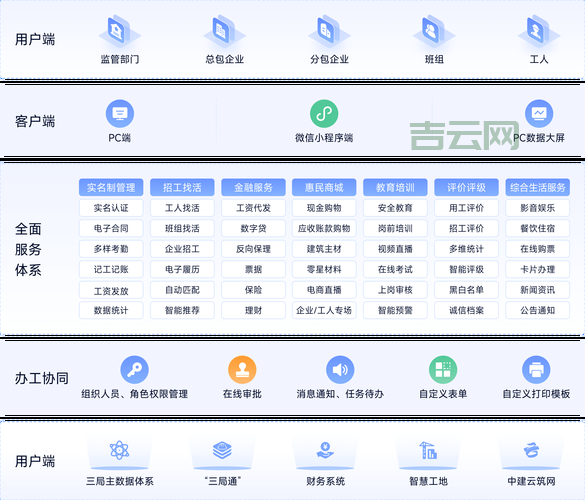Click the 实名认证 button
This screenshot has width=585, height=500.
pyautogui.click(x=111, y=208)
